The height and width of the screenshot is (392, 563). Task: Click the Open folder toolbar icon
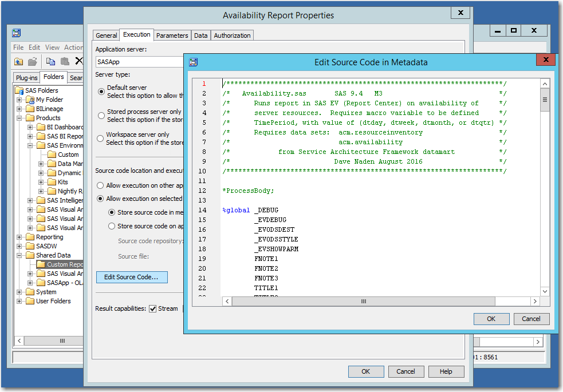(x=33, y=62)
